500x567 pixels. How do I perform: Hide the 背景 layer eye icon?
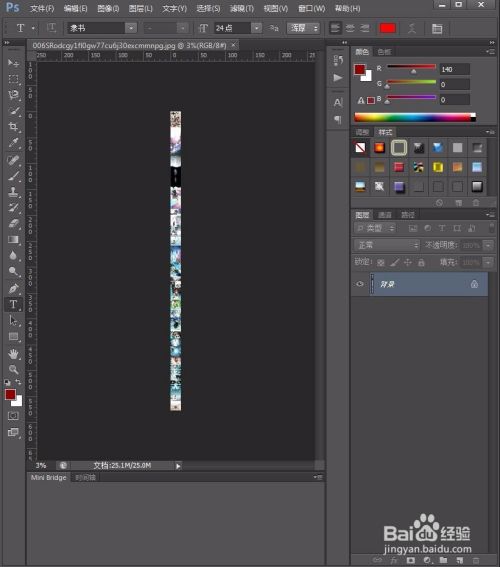(360, 284)
